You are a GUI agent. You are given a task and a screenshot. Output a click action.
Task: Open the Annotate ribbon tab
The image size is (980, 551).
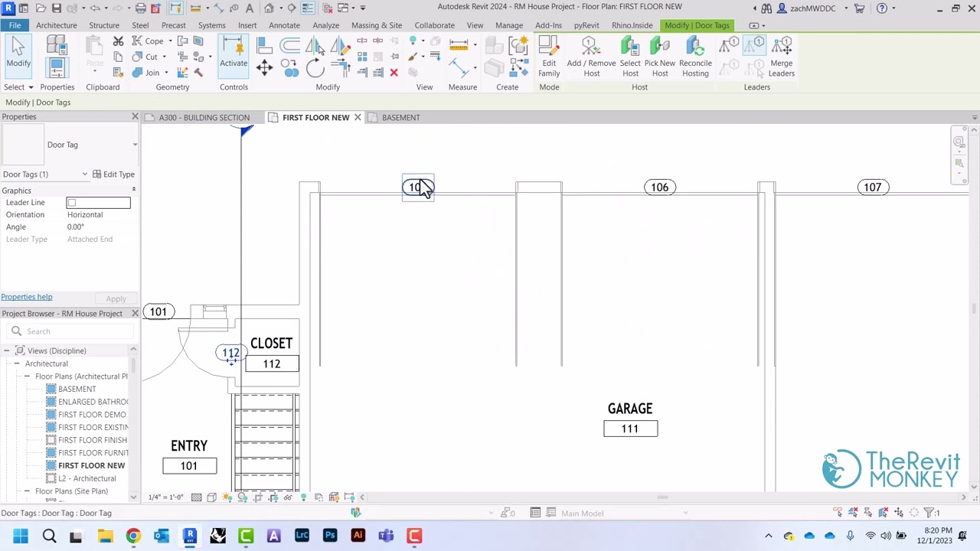tap(284, 25)
